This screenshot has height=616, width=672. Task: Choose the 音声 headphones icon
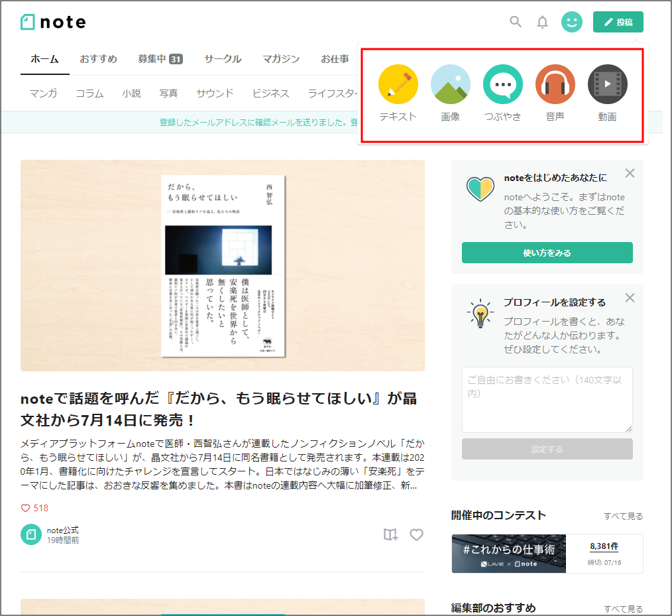[x=555, y=85]
